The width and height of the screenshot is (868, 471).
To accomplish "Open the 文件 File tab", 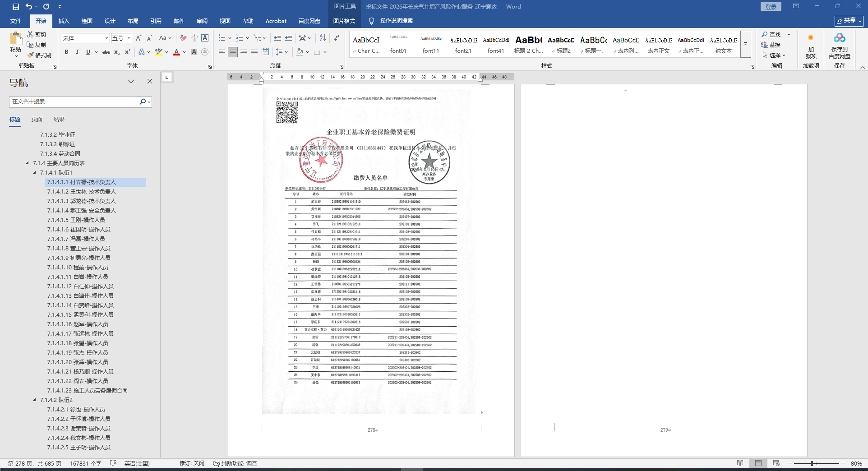I will pos(16,21).
